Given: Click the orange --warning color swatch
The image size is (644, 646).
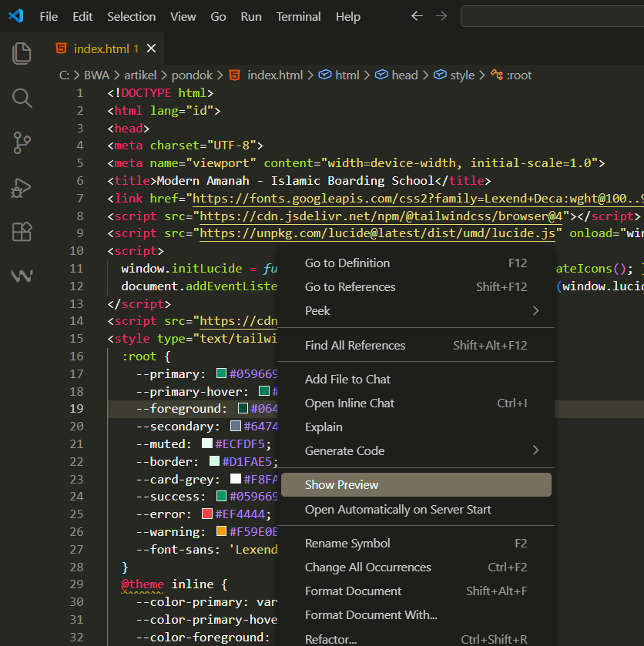Looking at the screenshot, I should click(x=221, y=532).
